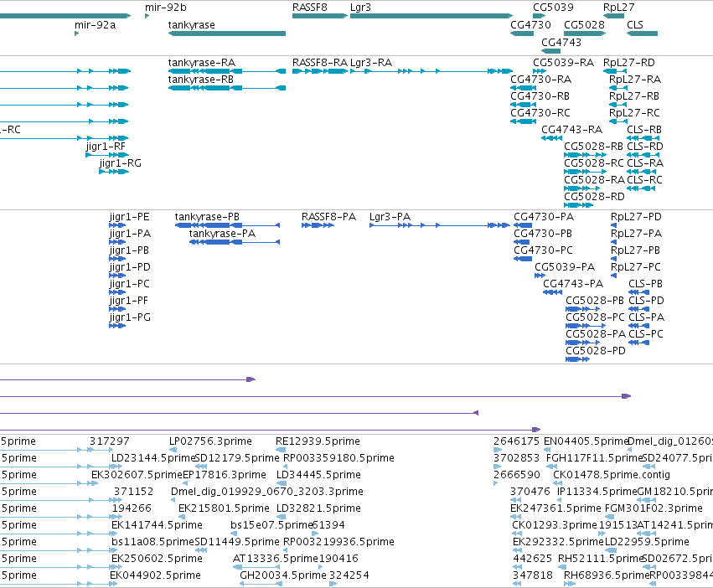
Task: Select the EK302607.5prime EST label
Action: (137, 475)
